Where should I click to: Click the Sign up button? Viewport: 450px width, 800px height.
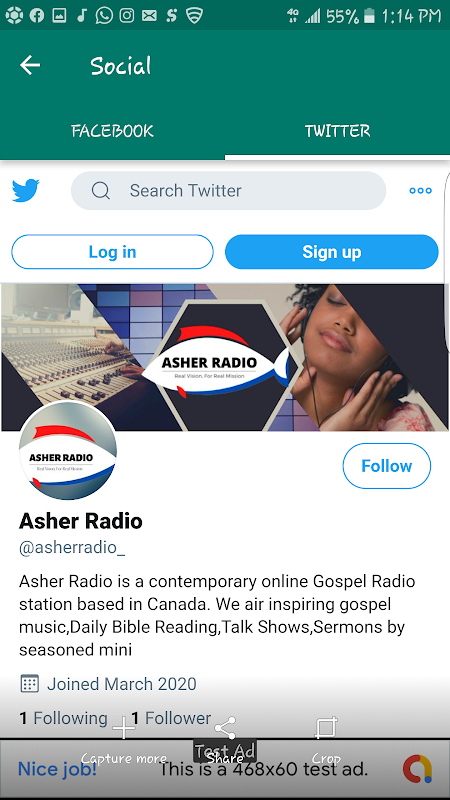tap(332, 252)
